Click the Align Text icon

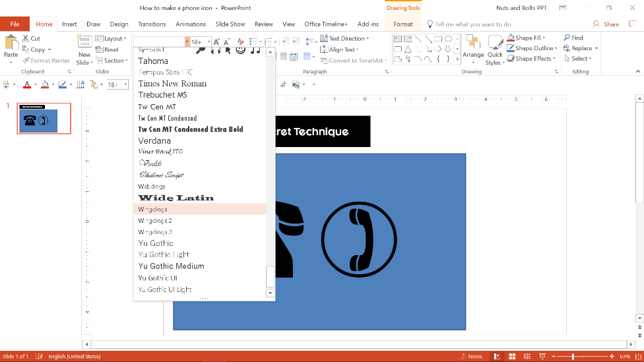click(324, 49)
